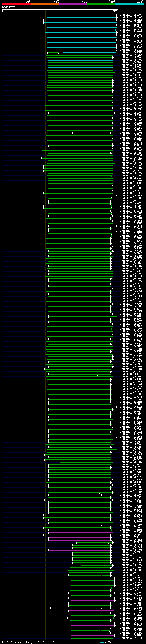Open hit UniRef100_B2TEQ2
Viewport: 146px width, 644px height.
131,150
